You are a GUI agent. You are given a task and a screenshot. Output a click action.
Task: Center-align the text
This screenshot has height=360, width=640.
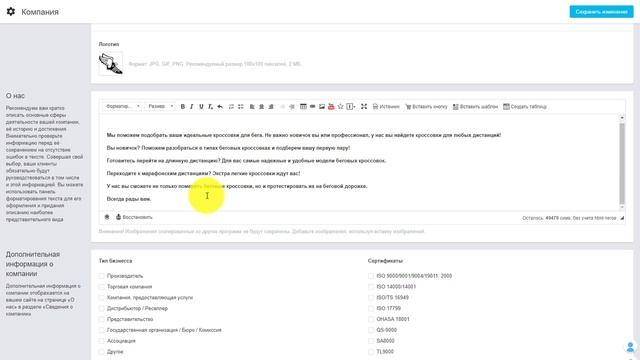[x=261, y=107]
